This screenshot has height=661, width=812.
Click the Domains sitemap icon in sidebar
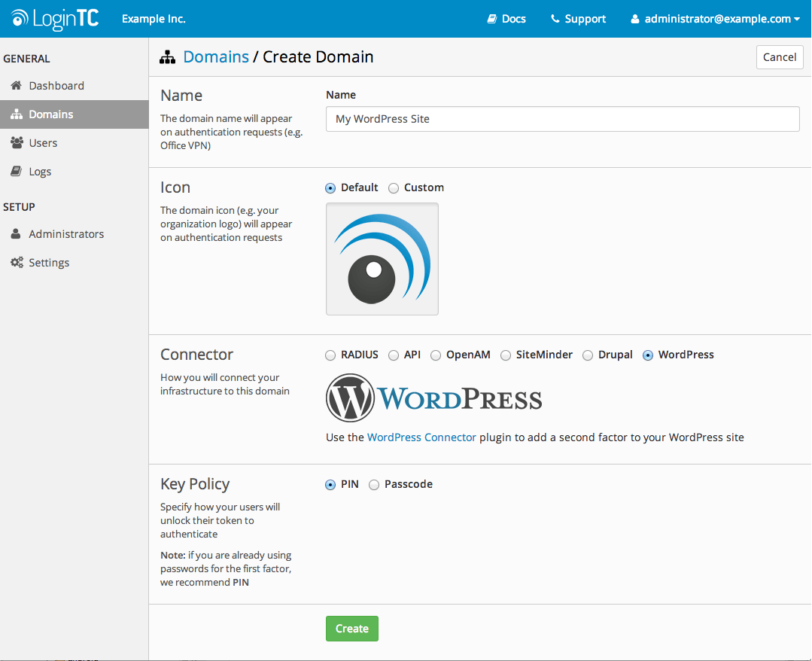(17, 114)
